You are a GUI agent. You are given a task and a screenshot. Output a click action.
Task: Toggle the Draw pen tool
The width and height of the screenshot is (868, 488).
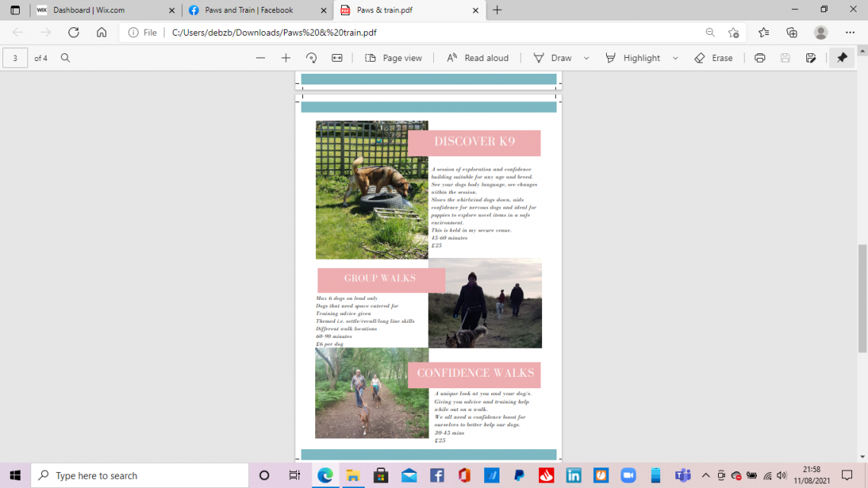point(553,58)
